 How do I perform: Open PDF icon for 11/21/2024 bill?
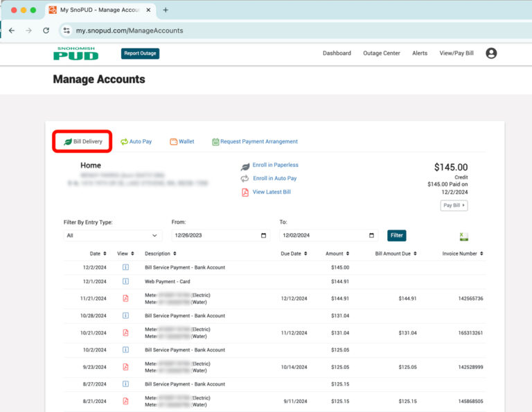125,298
